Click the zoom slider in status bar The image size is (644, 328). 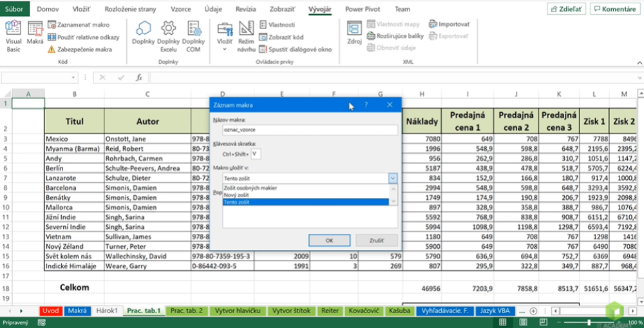[x=589, y=322]
